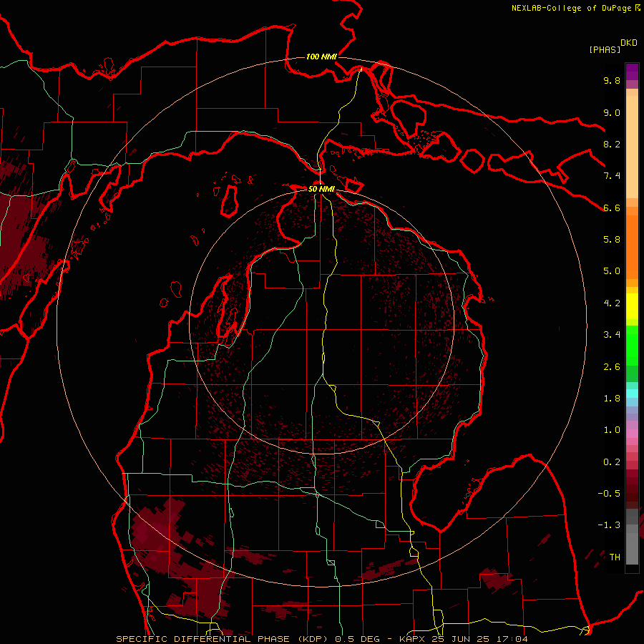Viewport: 644px width, 644px height.
Task: Click the 1.8 scale value
Action: pos(612,399)
